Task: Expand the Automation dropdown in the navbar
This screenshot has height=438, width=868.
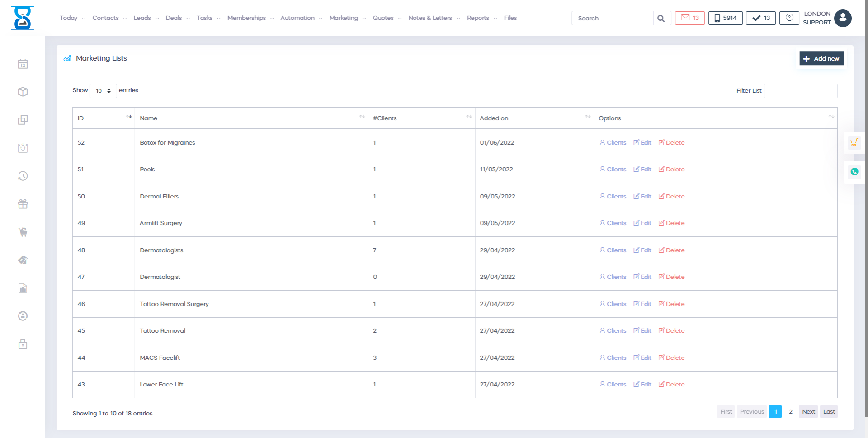Action: [x=301, y=18]
